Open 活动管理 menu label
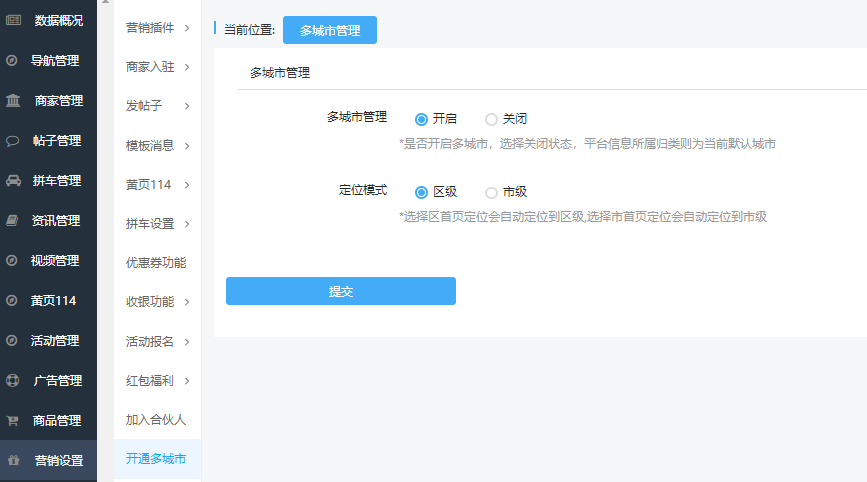 point(55,340)
